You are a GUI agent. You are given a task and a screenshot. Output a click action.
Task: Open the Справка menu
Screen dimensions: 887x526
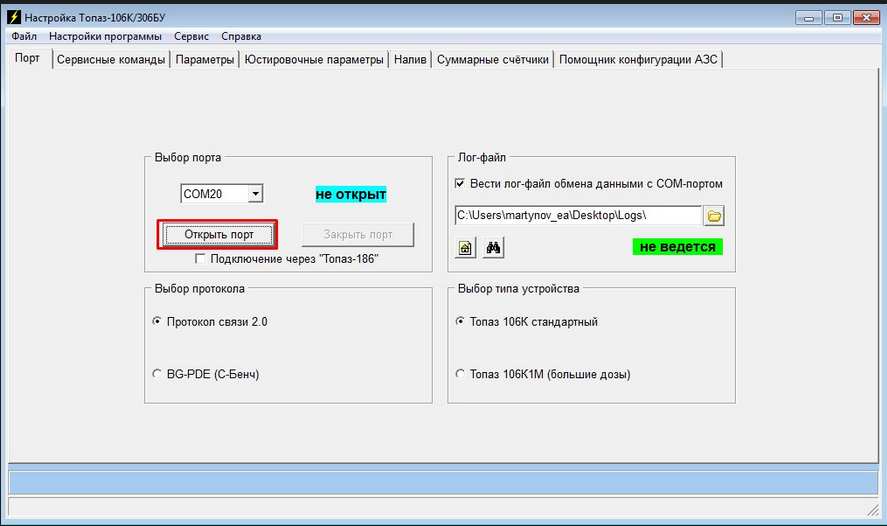click(241, 36)
